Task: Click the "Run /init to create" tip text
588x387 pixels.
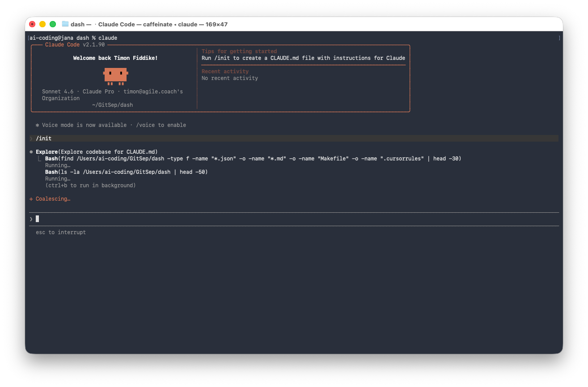Action: tap(303, 58)
